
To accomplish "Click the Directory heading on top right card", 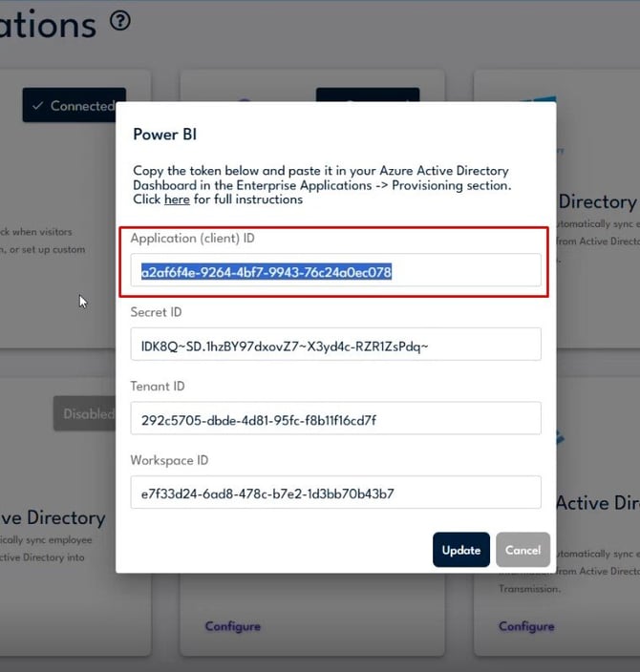I will pyautogui.click(x=596, y=201).
